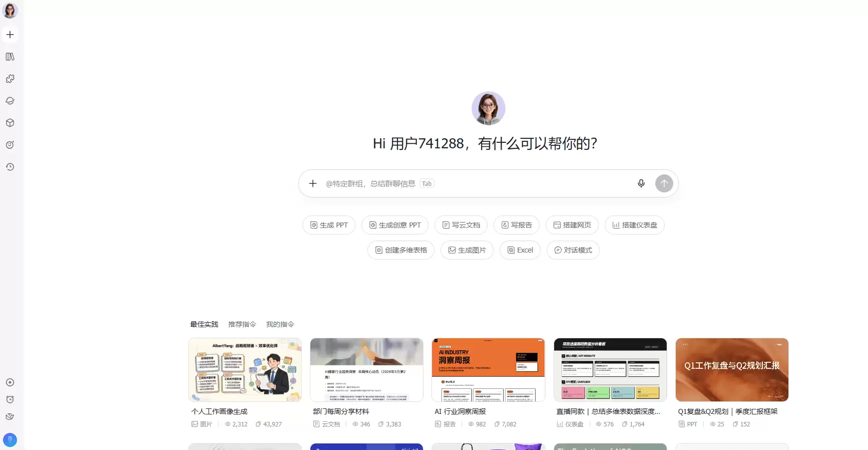Choose the 生成 PPT shortcut
868x450 pixels.
click(329, 225)
